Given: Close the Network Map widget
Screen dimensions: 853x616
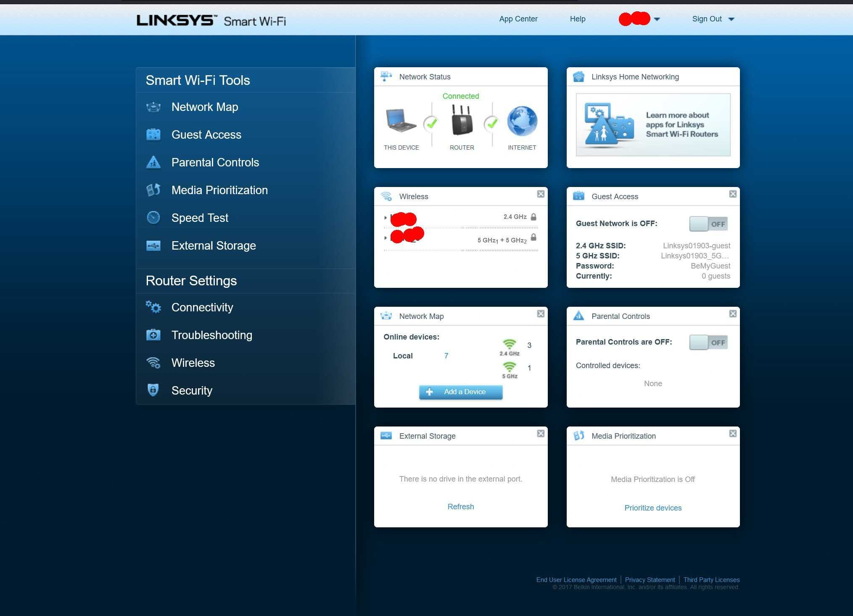Looking at the screenshot, I should pyautogui.click(x=541, y=313).
